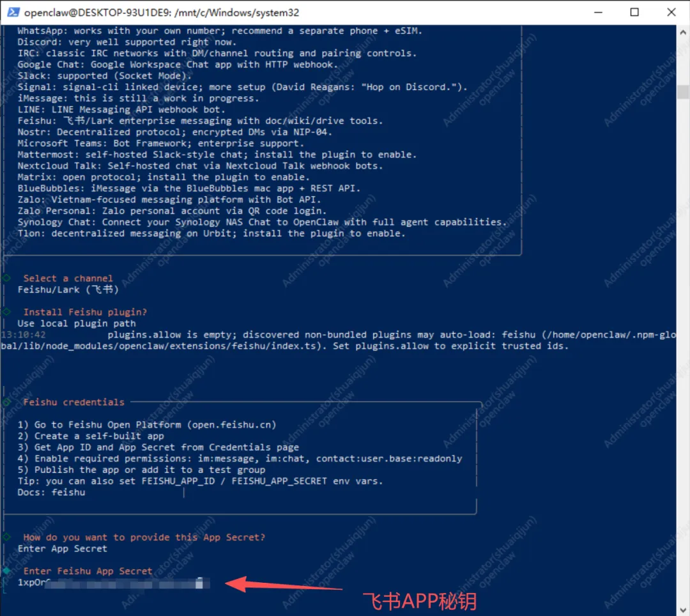Click the 'Select a channel' prompt heading

pos(68,279)
